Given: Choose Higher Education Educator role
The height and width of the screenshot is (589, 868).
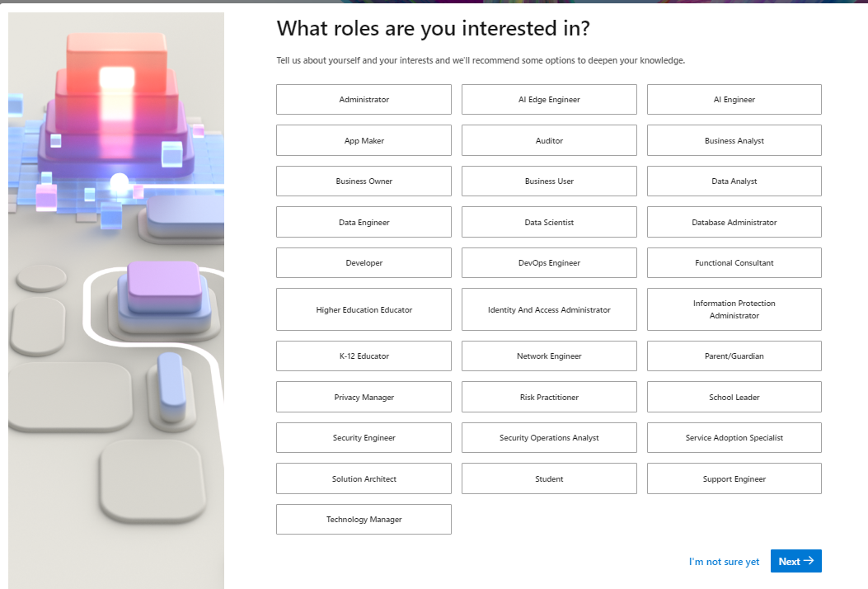Looking at the screenshot, I should coord(364,309).
